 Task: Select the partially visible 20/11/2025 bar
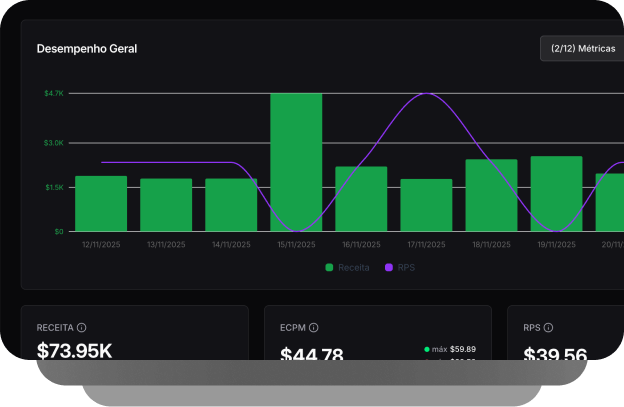coord(610,202)
